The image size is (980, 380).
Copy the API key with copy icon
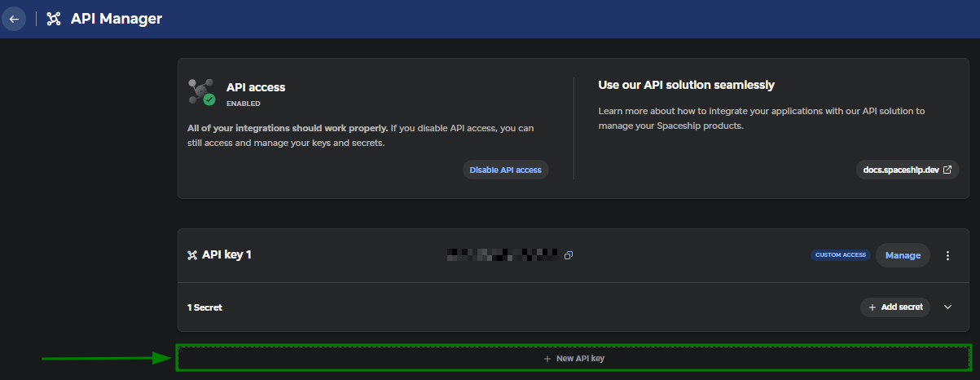click(569, 255)
